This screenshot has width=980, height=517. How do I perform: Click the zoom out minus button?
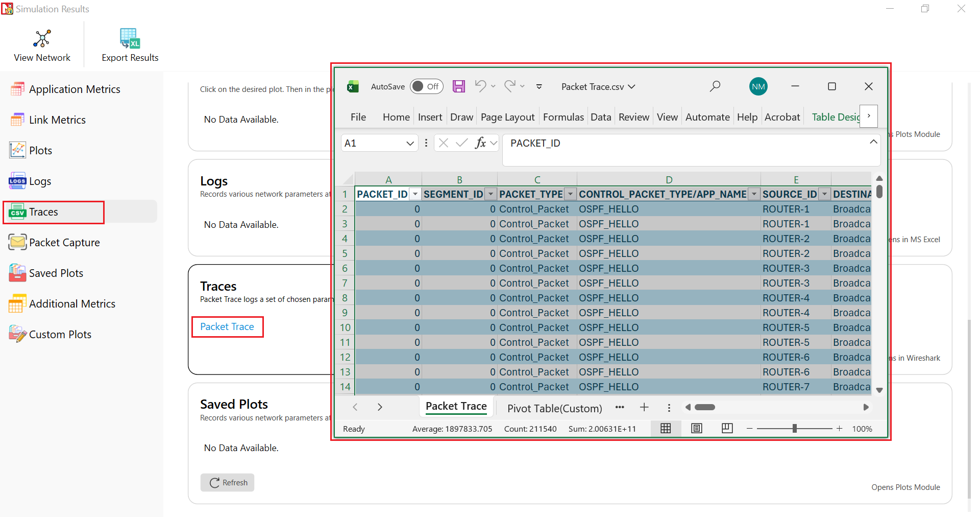pyautogui.click(x=750, y=429)
